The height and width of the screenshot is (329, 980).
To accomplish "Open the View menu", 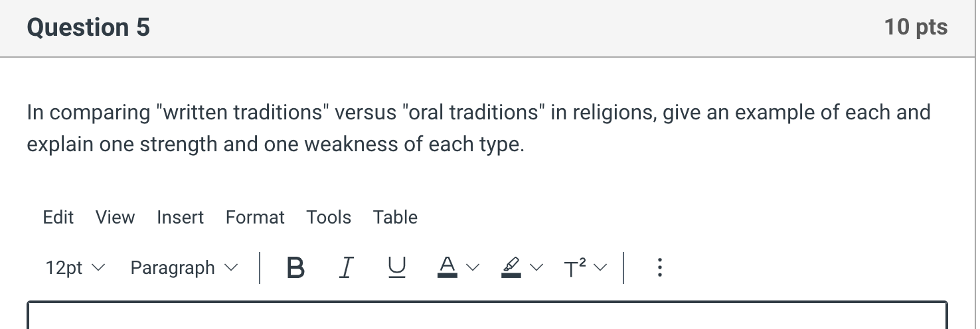I will (x=115, y=218).
